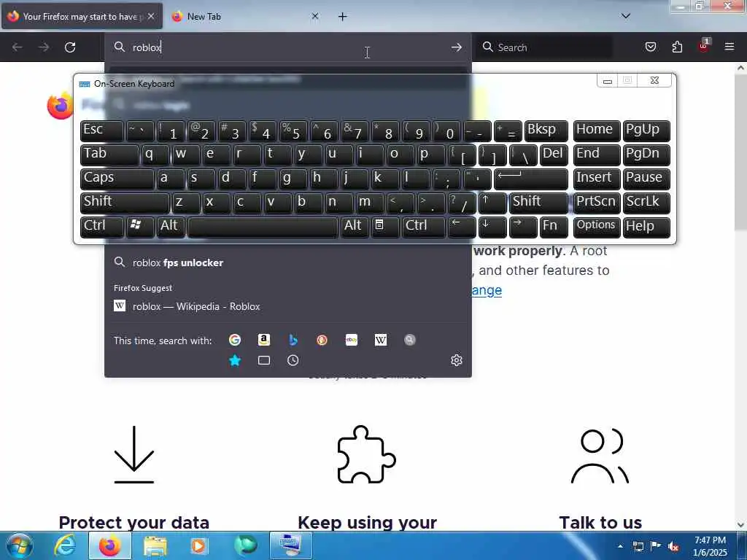Screen dimensions: 747x560
Task: Toggle left Alt key on keyboard
Action: click(171, 227)
